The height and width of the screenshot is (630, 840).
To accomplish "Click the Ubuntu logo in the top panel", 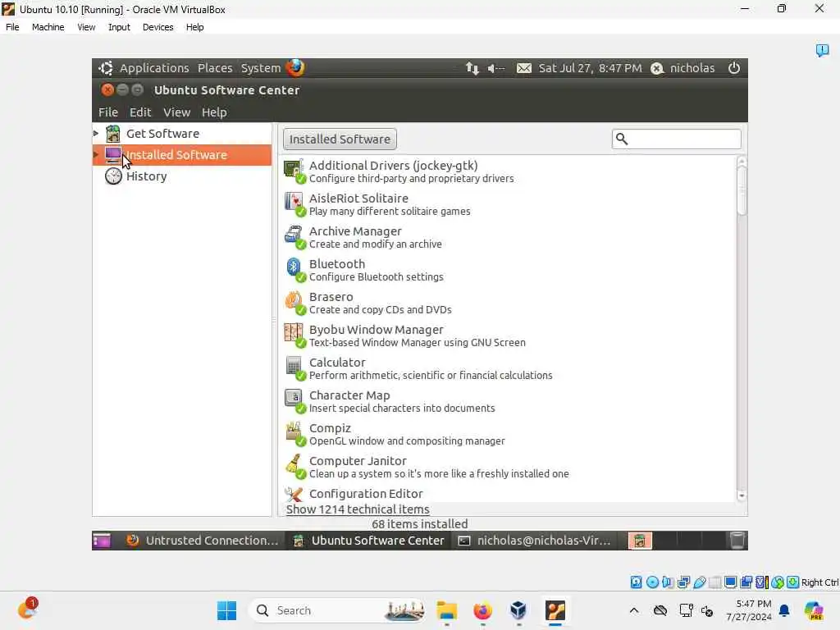I will pos(106,68).
